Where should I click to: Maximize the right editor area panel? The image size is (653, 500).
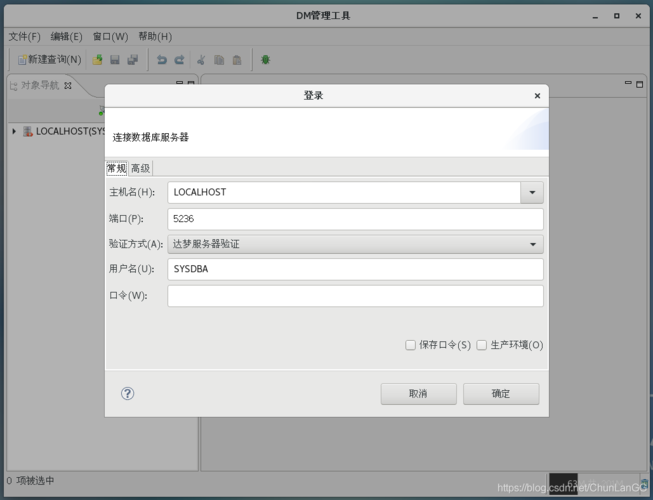[x=639, y=84]
